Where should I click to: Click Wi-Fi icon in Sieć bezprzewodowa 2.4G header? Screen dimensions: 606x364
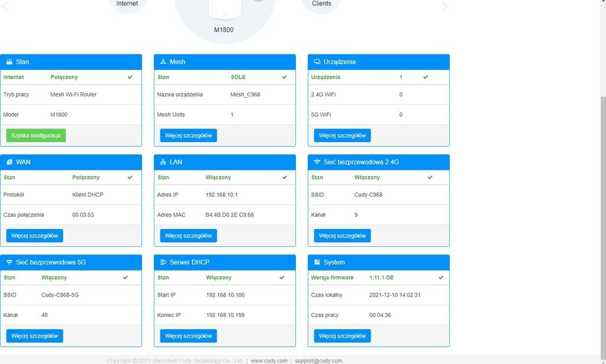pos(317,162)
